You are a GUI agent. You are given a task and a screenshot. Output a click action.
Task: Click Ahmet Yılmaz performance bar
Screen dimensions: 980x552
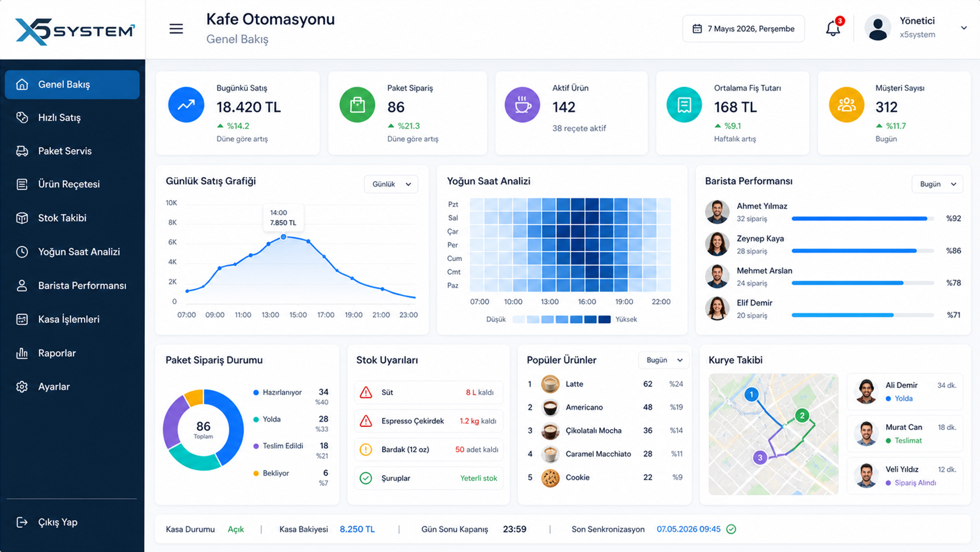[x=863, y=219]
